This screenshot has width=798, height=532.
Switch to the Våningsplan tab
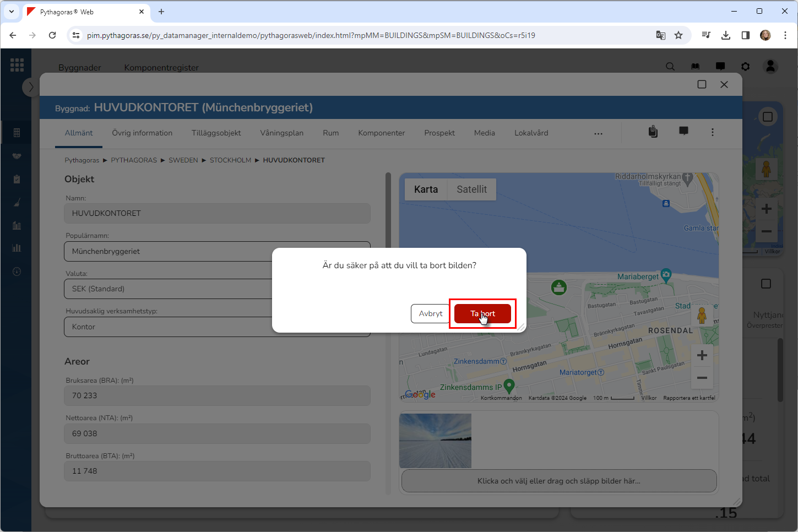281,133
